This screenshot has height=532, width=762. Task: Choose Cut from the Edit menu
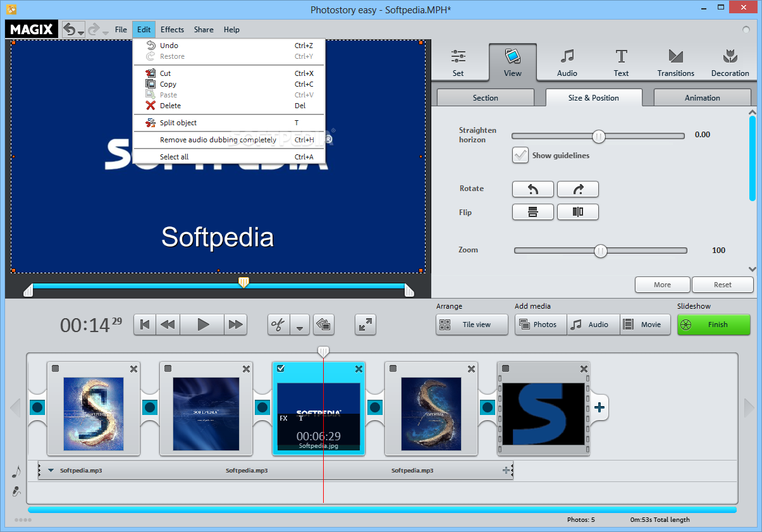pos(229,73)
